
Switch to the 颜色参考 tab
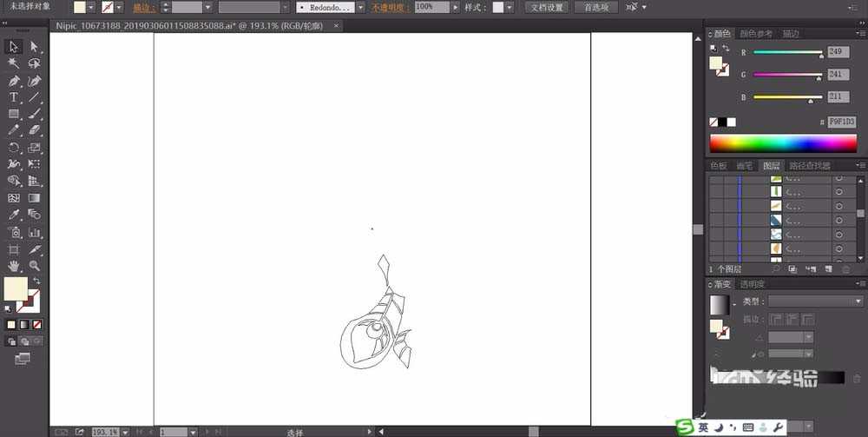[755, 34]
